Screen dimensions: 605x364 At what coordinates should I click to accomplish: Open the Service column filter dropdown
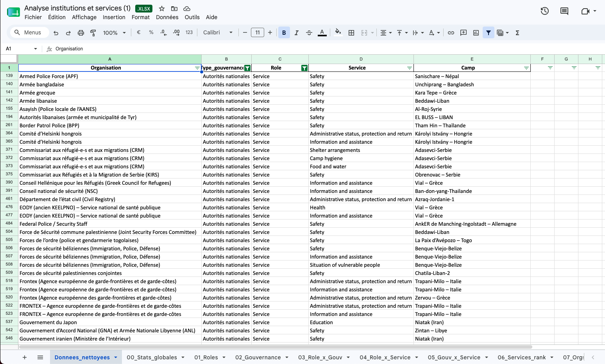click(410, 68)
